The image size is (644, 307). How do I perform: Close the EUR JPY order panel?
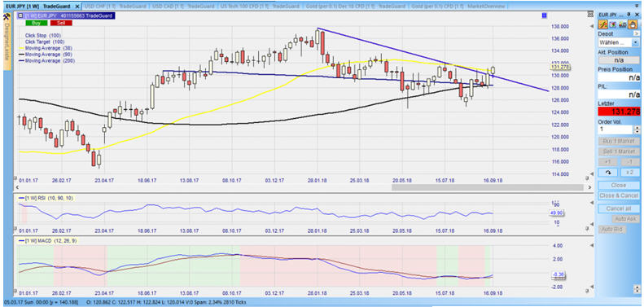[637, 15]
